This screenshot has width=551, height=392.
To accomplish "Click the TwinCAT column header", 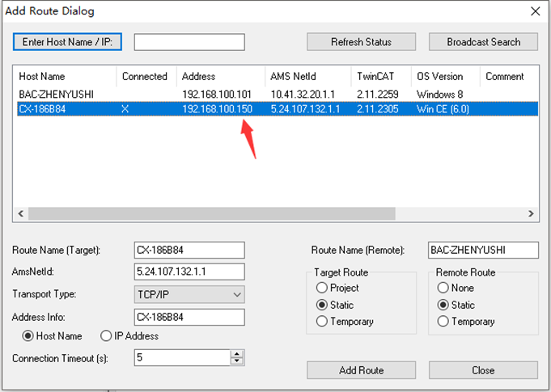I will click(381, 77).
